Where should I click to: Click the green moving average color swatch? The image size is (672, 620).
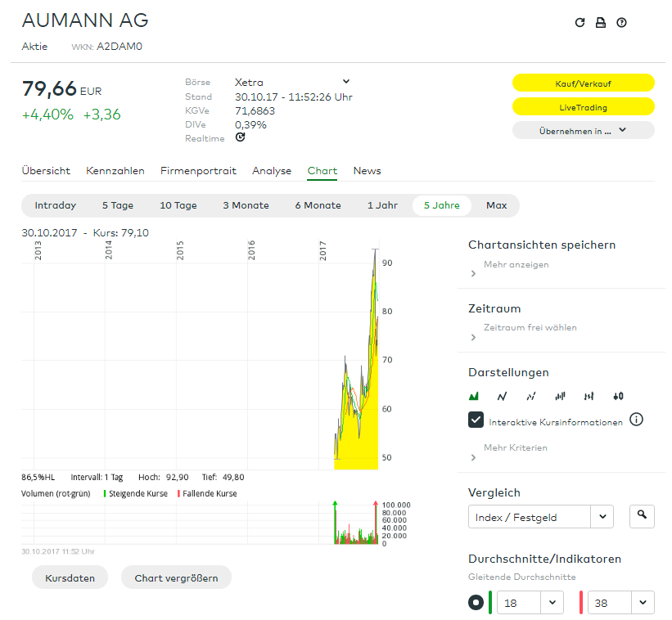coord(490,603)
